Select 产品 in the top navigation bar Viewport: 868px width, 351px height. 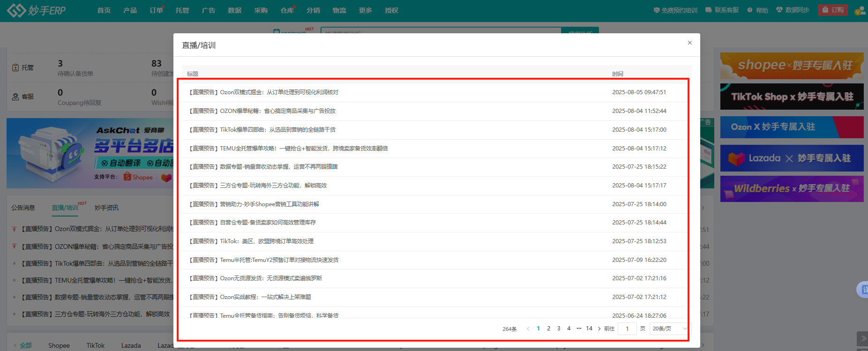point(130,10)
